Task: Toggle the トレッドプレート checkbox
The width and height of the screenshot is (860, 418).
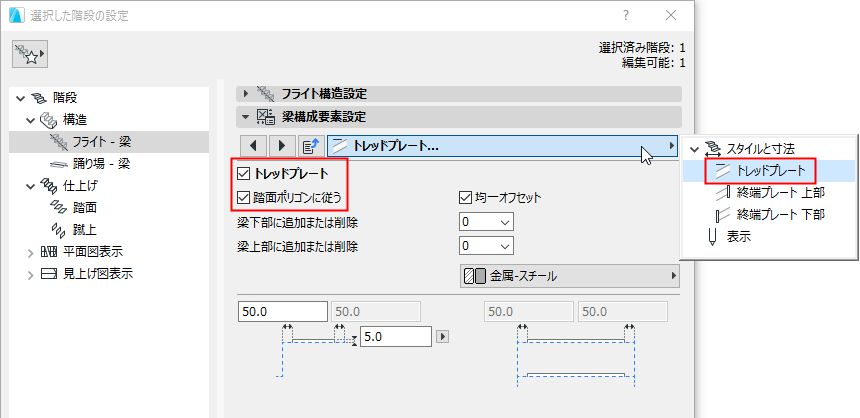Action: click(x=243, y=174)
